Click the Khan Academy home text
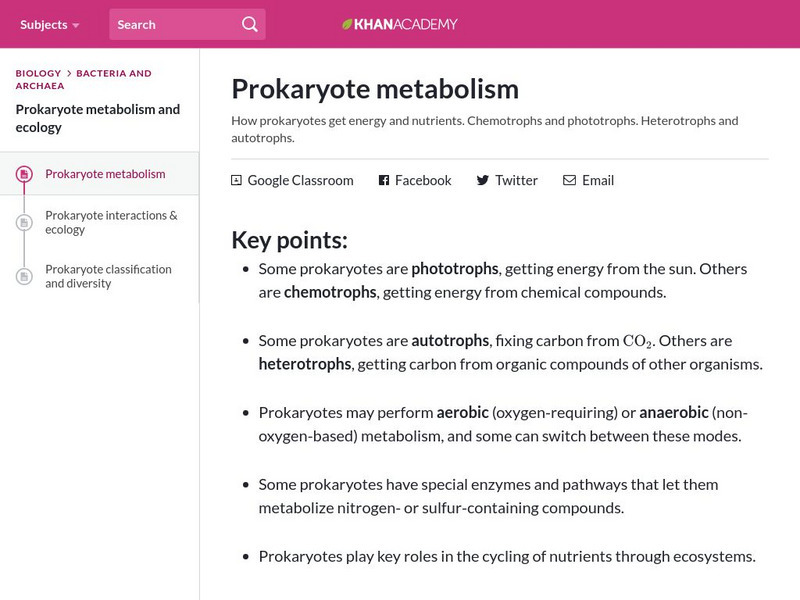This screenshot has width=800, height=600. point(407,24)
